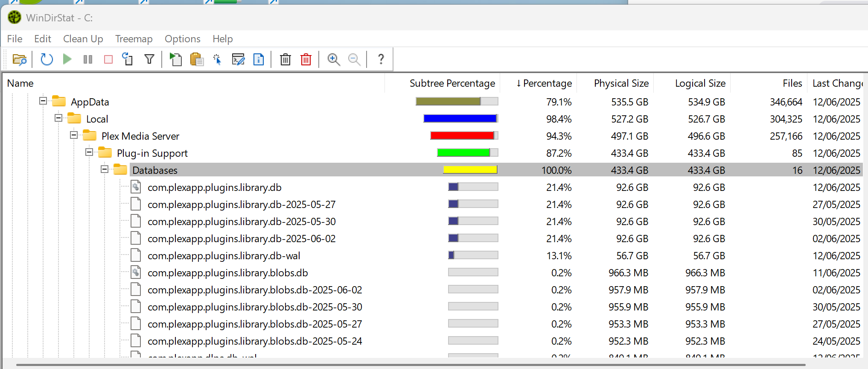Select the row com.plexapp.plugins.library.db-2025-06-02
This screenshot has width=868, height=369.
[432, 238]
